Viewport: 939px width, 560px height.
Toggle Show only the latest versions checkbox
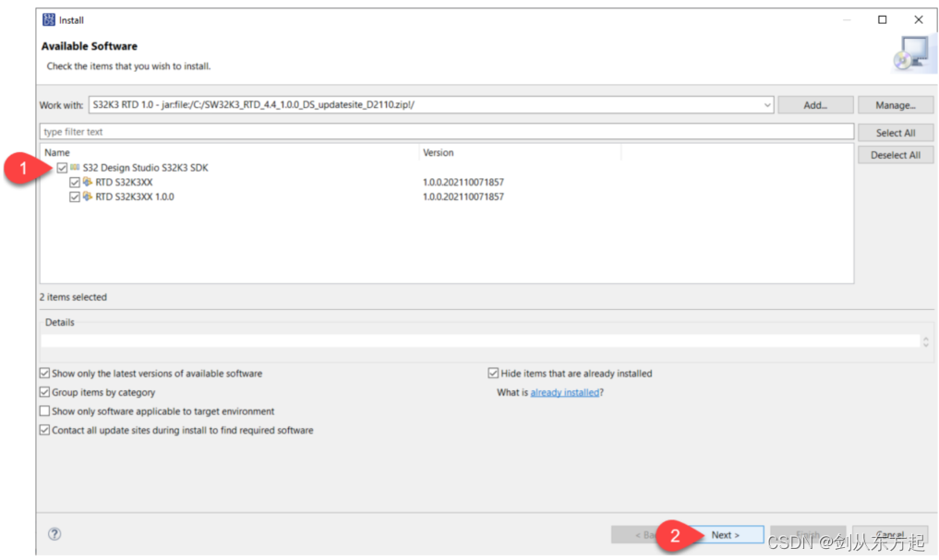pyautogui.click(x=45, y=374)
